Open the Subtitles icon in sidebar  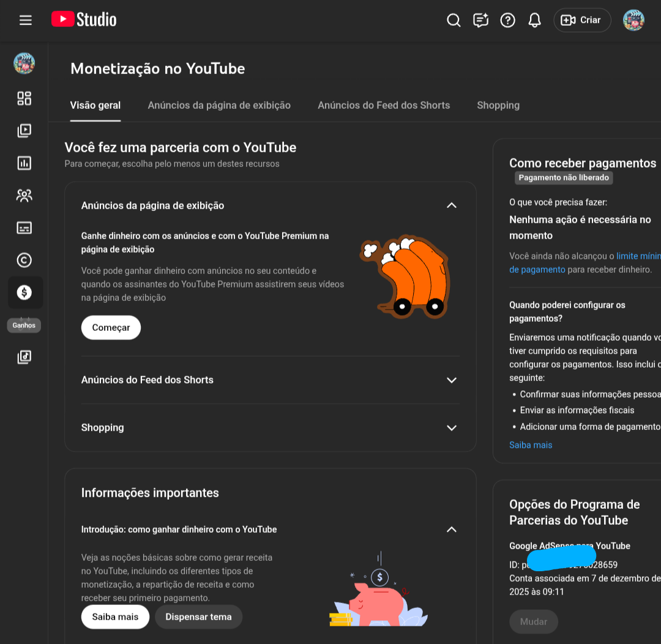[24, 228]
